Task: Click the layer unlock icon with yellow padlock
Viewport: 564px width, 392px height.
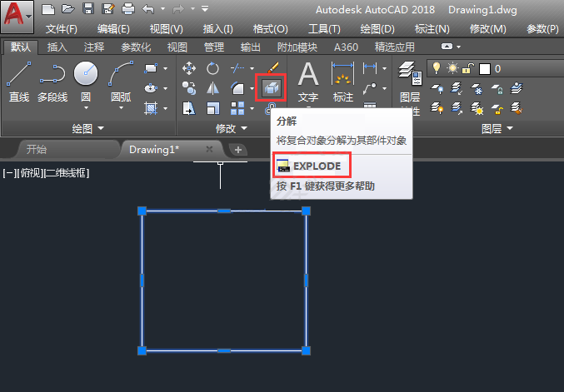Action: (x=497, y=108)
